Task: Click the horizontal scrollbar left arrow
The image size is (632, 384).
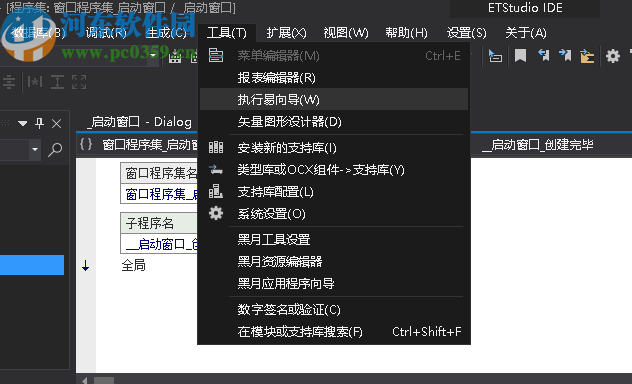Action: point(85,380)
